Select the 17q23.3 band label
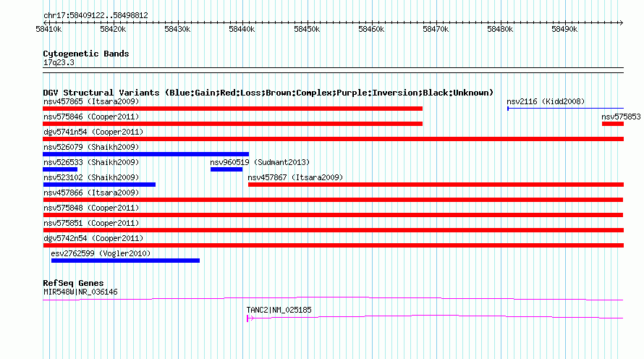This screenshot has height=359, width=644. tap(59, 63)
